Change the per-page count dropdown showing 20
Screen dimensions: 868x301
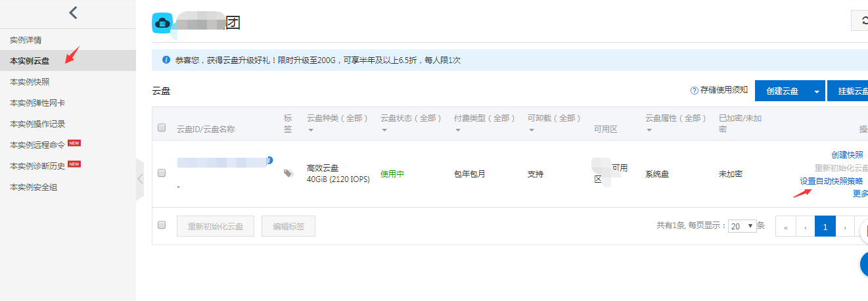[x=742, y=226]
